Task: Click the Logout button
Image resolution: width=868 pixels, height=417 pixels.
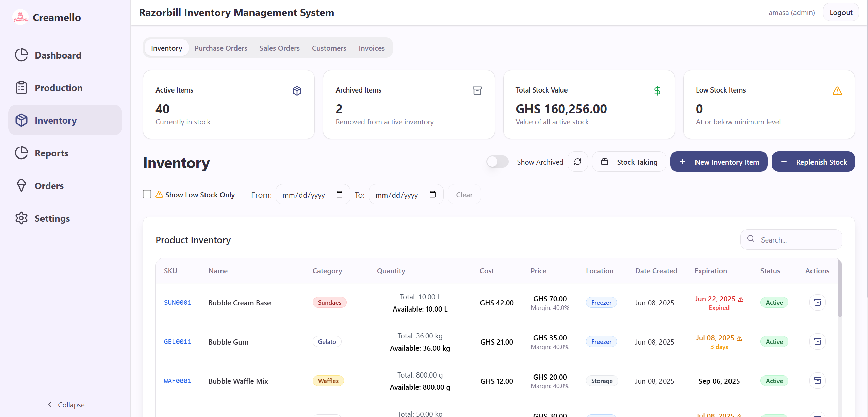Action: pos(841,12)
